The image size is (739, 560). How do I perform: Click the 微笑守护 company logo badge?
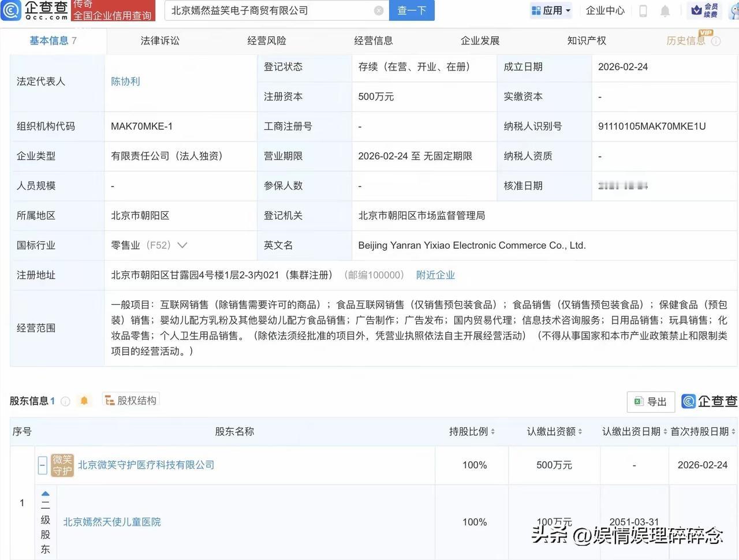click(62, 465)
